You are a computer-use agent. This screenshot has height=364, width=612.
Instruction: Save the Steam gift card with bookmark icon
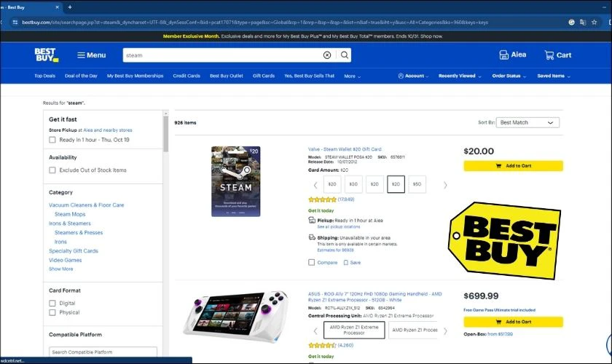click(352, 263)
